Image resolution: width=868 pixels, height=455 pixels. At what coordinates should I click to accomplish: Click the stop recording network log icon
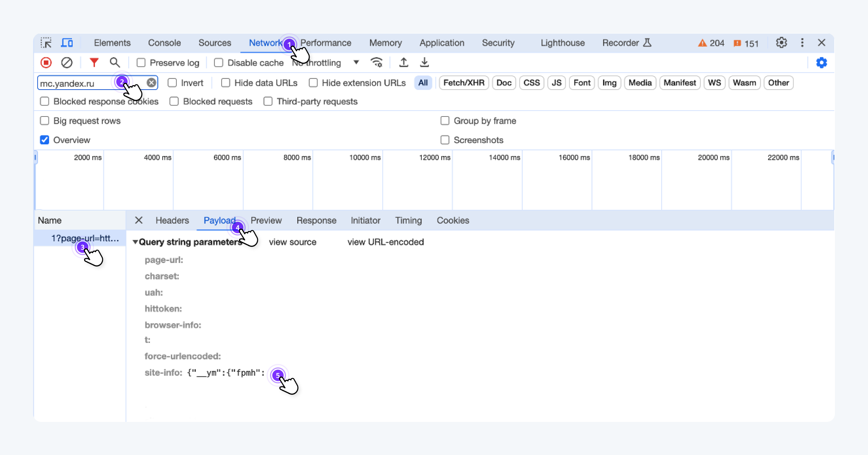point(46,63)
